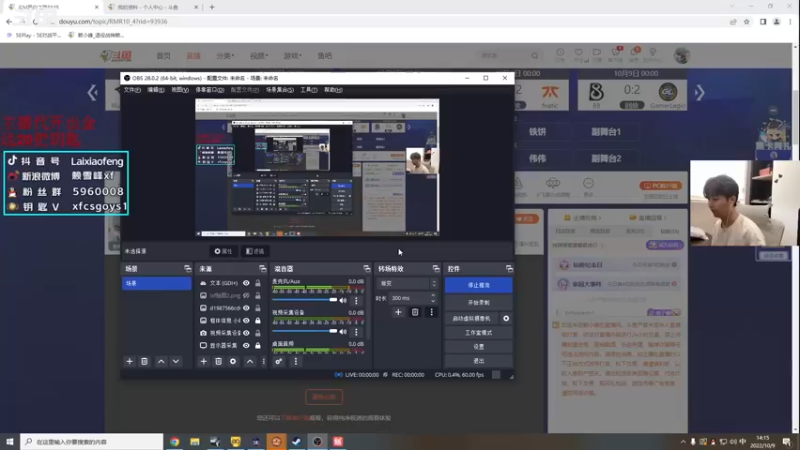Move source up with arrow icon
Image resolution: width=800 pixels, height=450 pixels.
(250, 361)
